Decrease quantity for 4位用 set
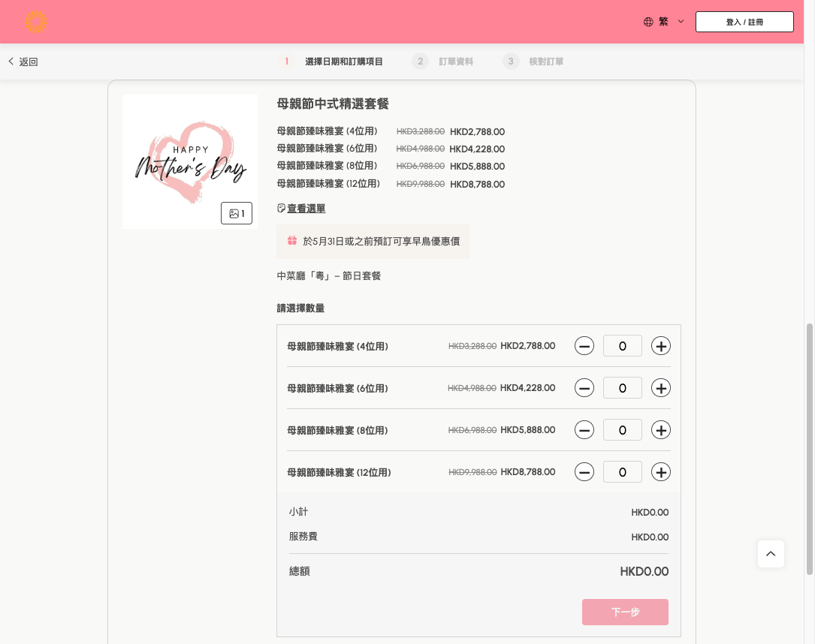815x644 pixels. 584,346
